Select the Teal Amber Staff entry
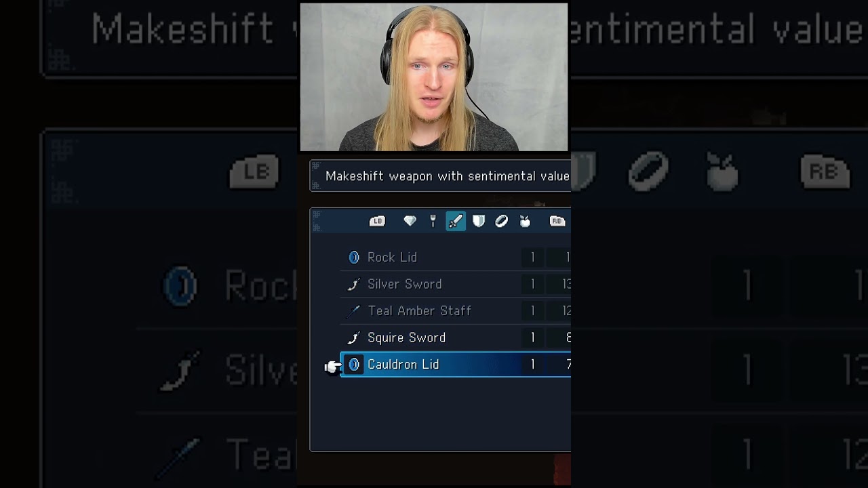Screen dimensions: 868x488 (455, 311)
